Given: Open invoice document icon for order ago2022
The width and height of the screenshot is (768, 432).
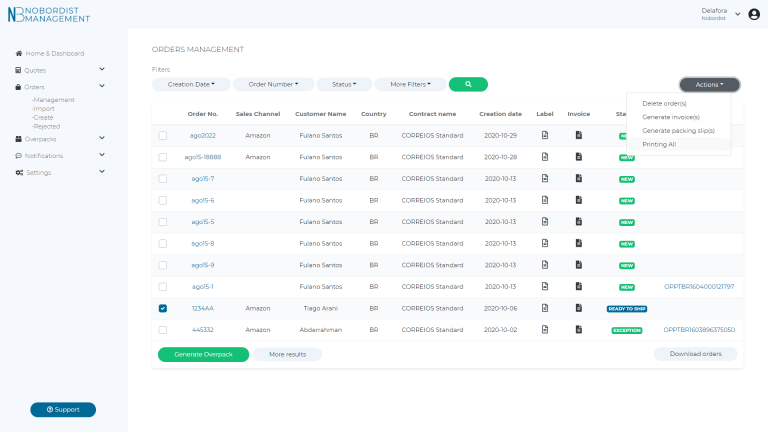Looking at the screenshot, I should (578, 135).
